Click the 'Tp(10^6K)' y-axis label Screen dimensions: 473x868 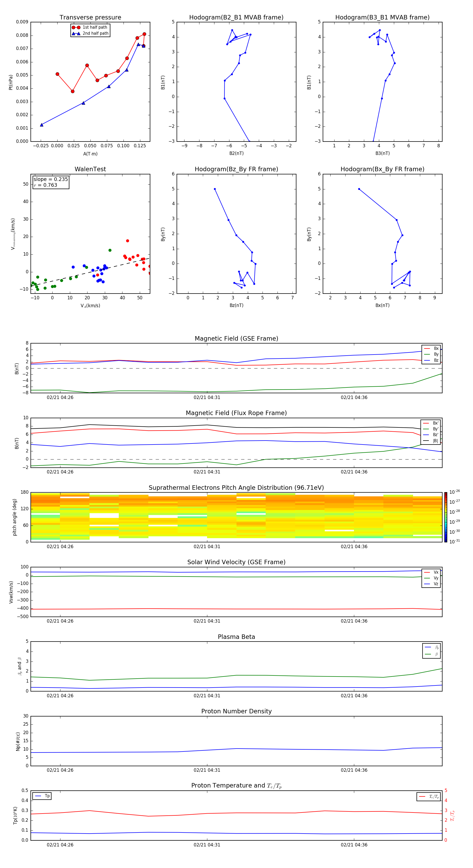(16, 815)
